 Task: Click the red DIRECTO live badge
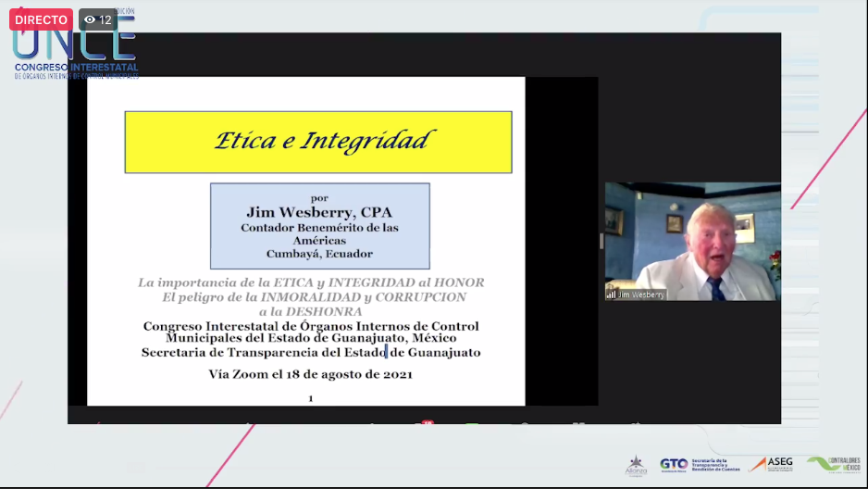pos(41,19)
